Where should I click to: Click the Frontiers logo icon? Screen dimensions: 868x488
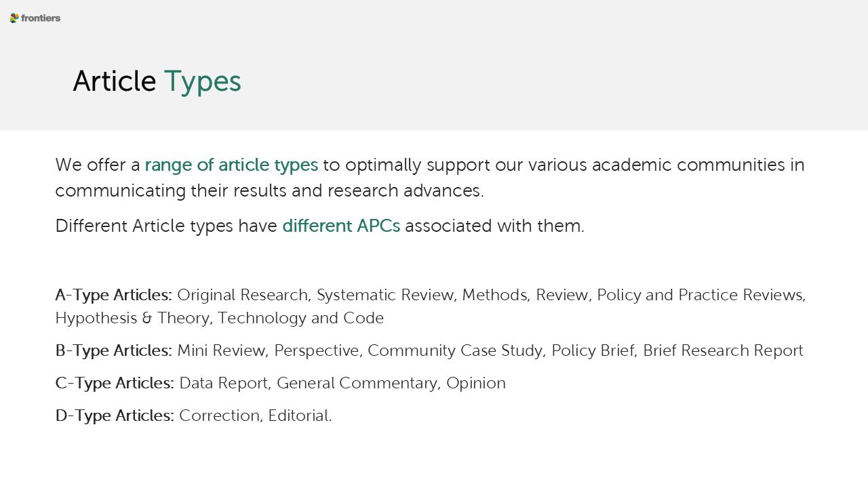[14, 18]
